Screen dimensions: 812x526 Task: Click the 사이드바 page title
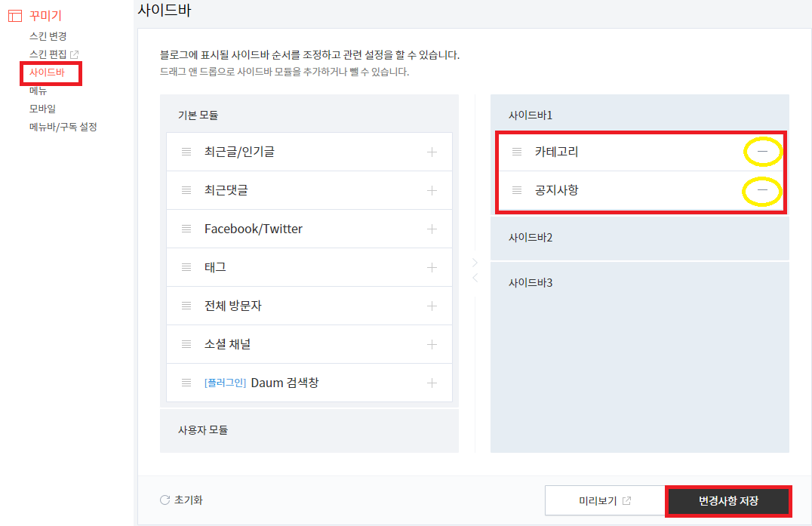pos(165,10)
